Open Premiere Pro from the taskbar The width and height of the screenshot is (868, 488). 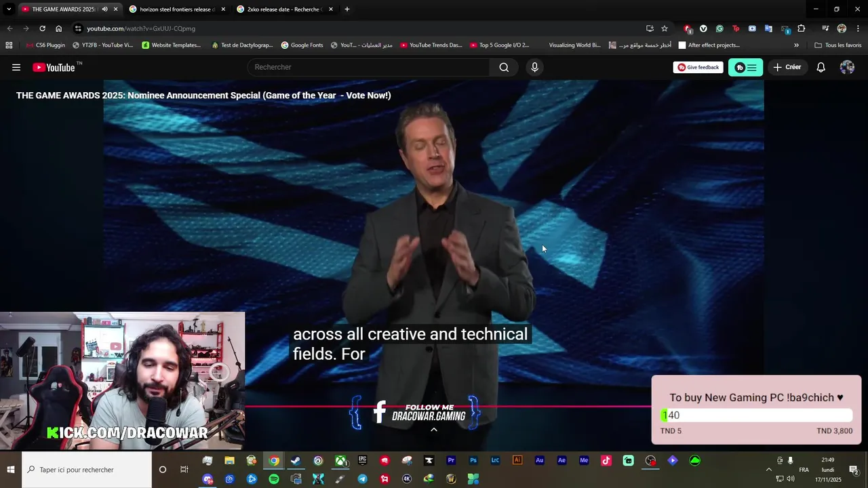(451, 461)
